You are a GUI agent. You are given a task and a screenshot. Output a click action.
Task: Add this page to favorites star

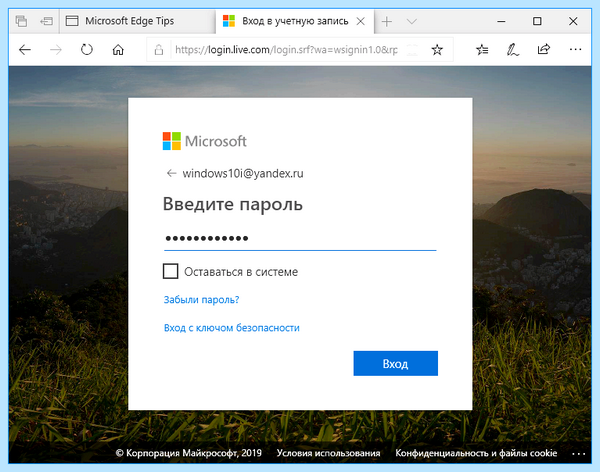[x=437, y=50]
